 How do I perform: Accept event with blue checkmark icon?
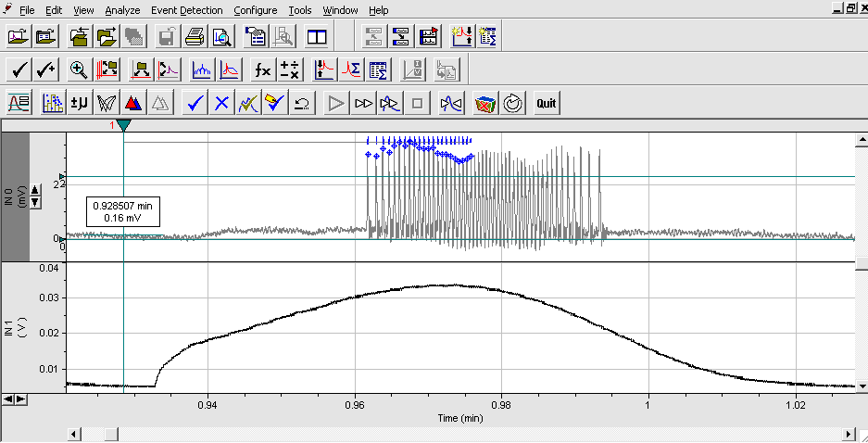[195, 103]
